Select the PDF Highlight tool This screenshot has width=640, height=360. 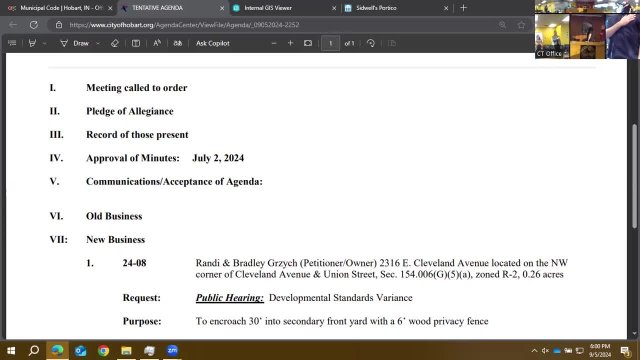click(32, 43)
